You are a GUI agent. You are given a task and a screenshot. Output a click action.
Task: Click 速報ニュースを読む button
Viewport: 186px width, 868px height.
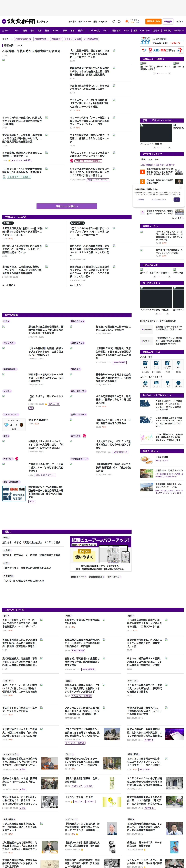point(67,206)
